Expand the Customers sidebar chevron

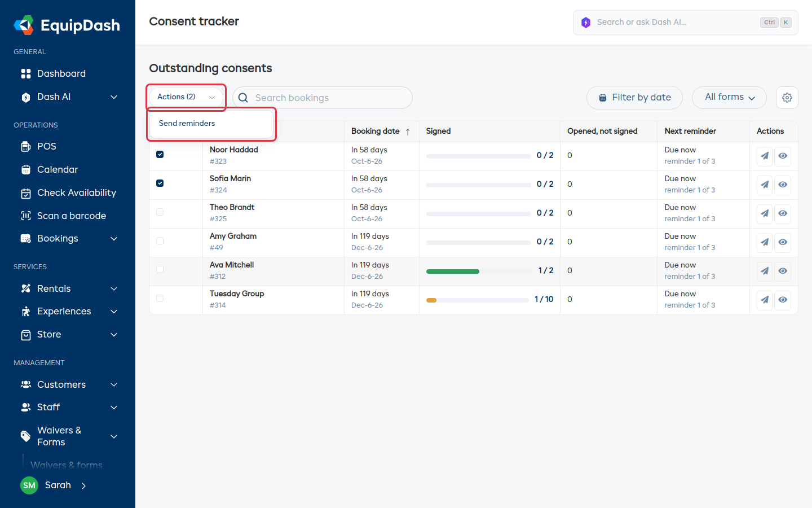114,384
